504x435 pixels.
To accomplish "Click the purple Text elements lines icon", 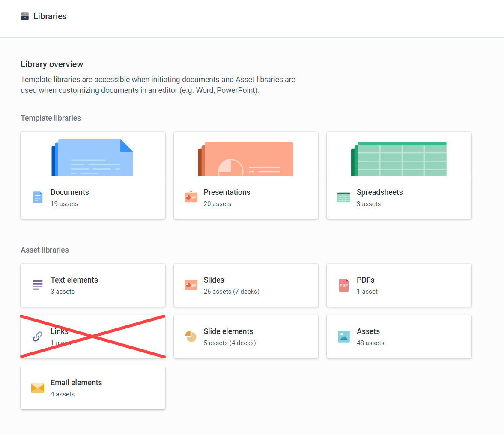I will (38, 285).
